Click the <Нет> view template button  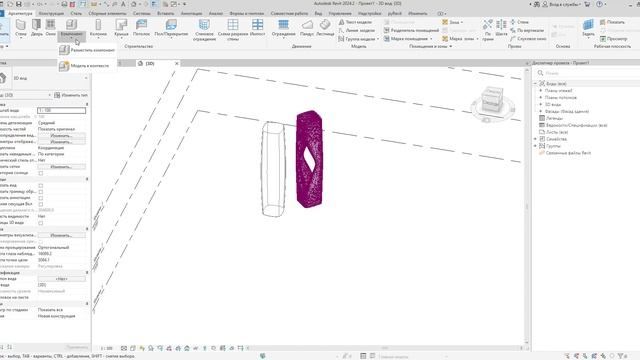point(61,279)
